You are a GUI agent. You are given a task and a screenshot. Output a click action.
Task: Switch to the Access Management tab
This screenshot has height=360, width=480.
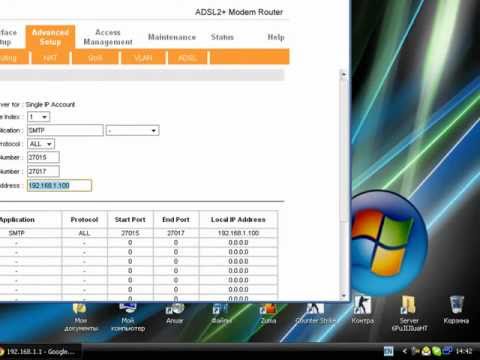coord(108,37)
